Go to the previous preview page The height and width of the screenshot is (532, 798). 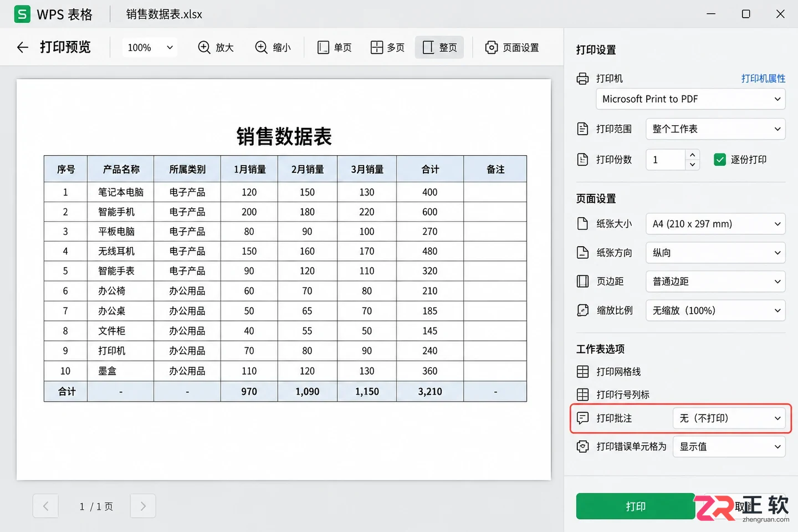pyautogui.click(x=45, y=506)
